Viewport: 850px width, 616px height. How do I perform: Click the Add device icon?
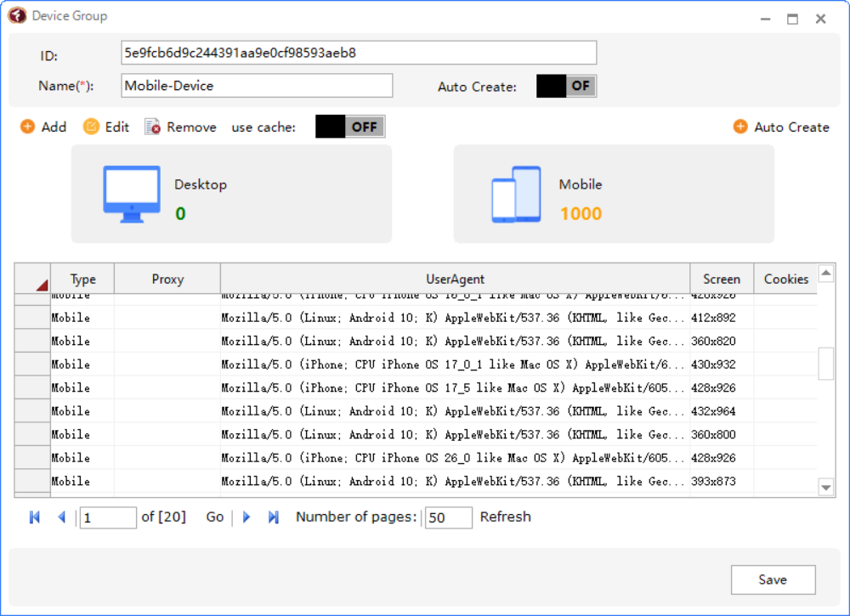coord(28,127)
